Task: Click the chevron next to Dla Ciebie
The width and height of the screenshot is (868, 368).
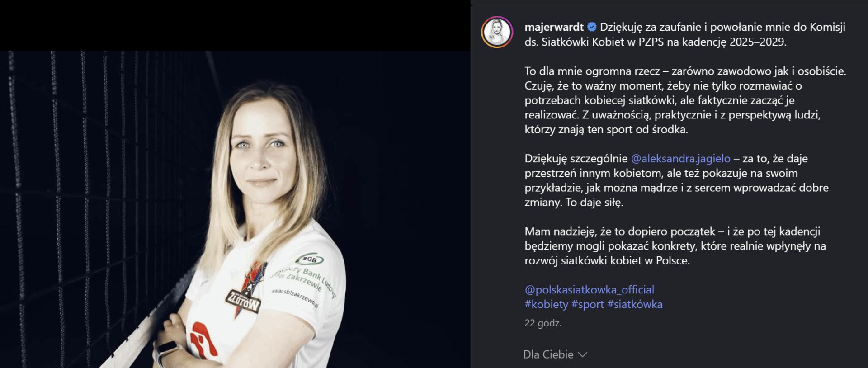Action: pos(582,355)
